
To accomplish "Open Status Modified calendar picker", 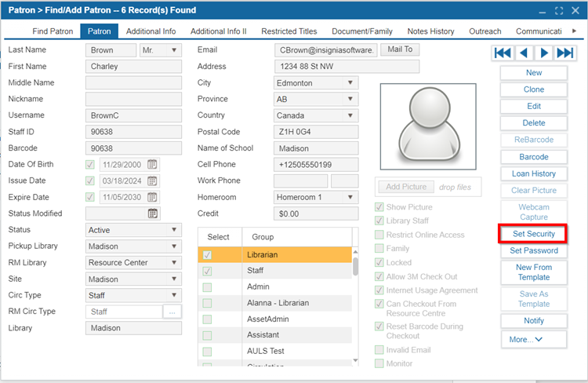I will click(153, 213).
